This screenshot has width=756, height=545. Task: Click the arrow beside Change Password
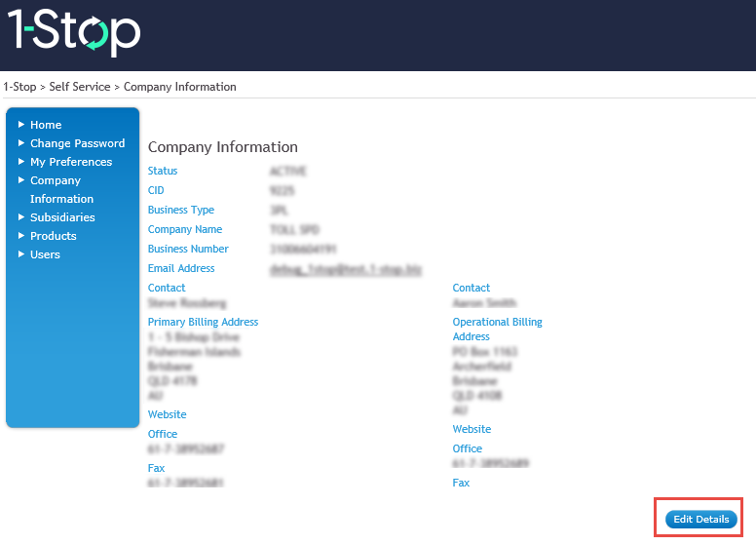(x=21, y=143)
